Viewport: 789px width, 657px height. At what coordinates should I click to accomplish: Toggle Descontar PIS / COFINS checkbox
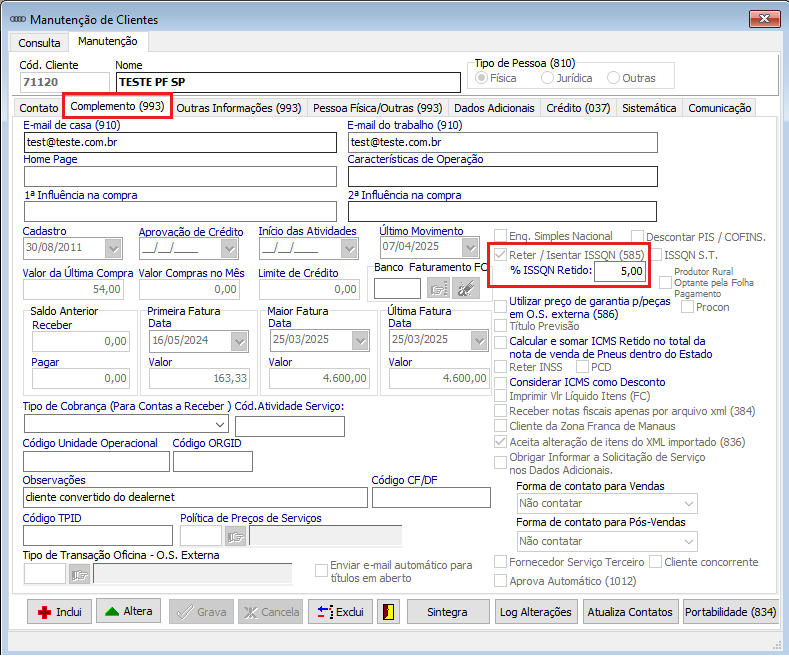(637, 236)
